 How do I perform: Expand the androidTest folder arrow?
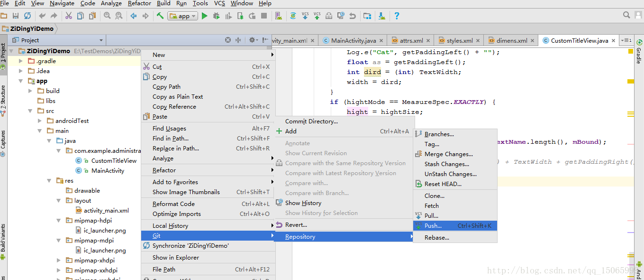(x=40, y=121)
